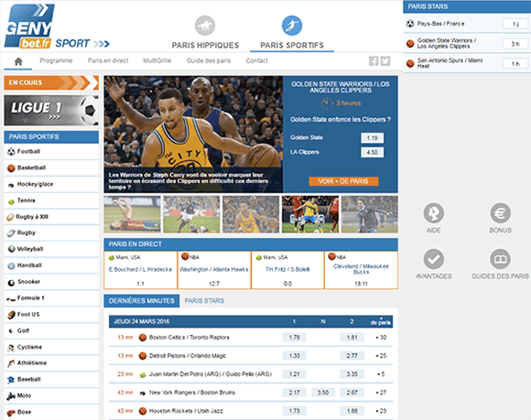The width and height of the screenshot is (531, 420).
Task: Open the Bonus euro icon
Action: click(x=500, y=213)
